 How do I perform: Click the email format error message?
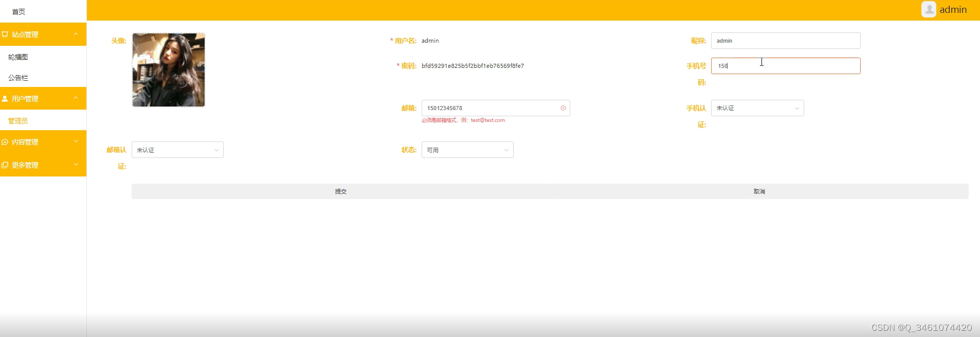[463, 120]
